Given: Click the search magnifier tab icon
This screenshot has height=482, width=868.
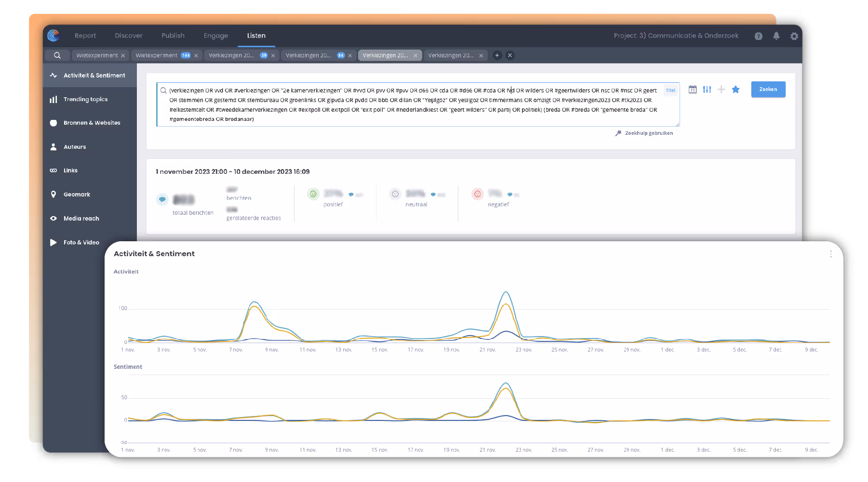Looking at the screenshot, I should 57,55.
